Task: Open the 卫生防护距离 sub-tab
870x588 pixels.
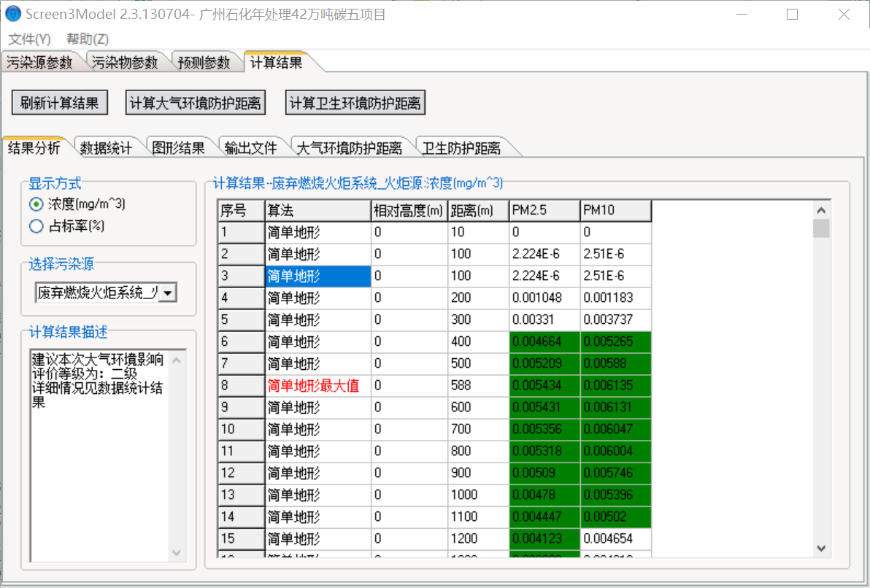Action: click(x=461, y=147)
